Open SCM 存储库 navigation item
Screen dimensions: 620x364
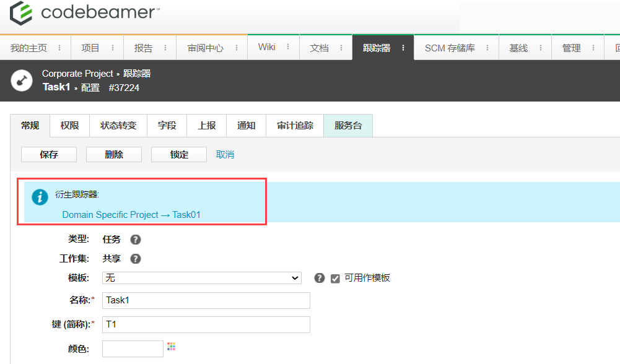(x=450, y=48)
